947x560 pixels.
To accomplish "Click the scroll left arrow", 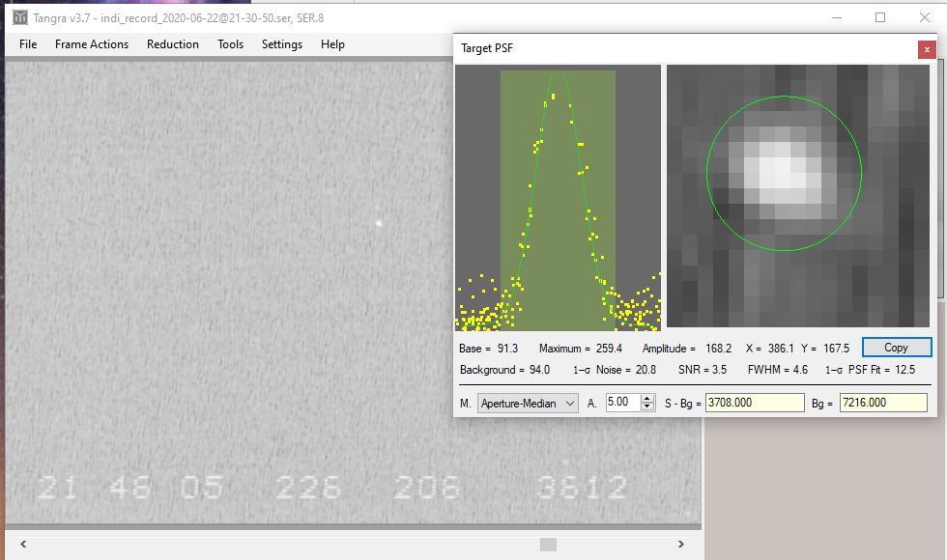I will tap(21, 545).
